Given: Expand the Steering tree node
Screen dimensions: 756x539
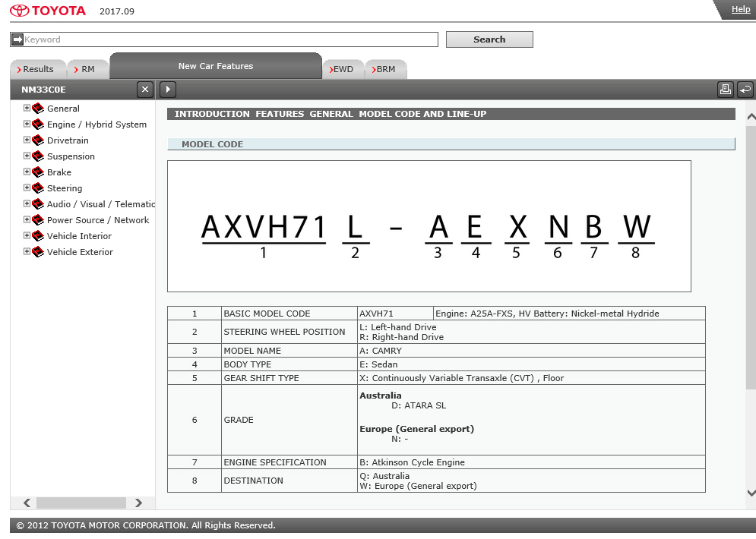Looking at the screenshot, I should coord(27,188).
